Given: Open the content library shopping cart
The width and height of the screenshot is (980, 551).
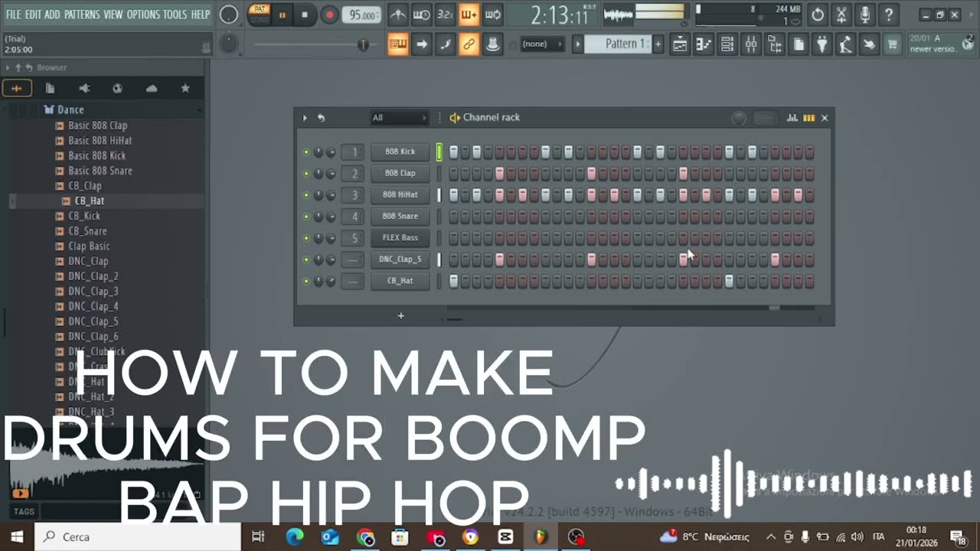Looking at the screenshot, I should point(892,44).
